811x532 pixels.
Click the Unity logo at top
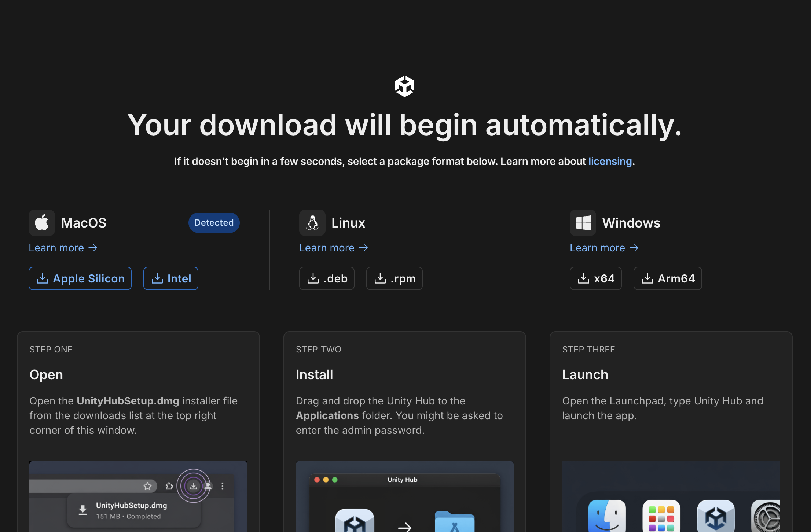405,86
